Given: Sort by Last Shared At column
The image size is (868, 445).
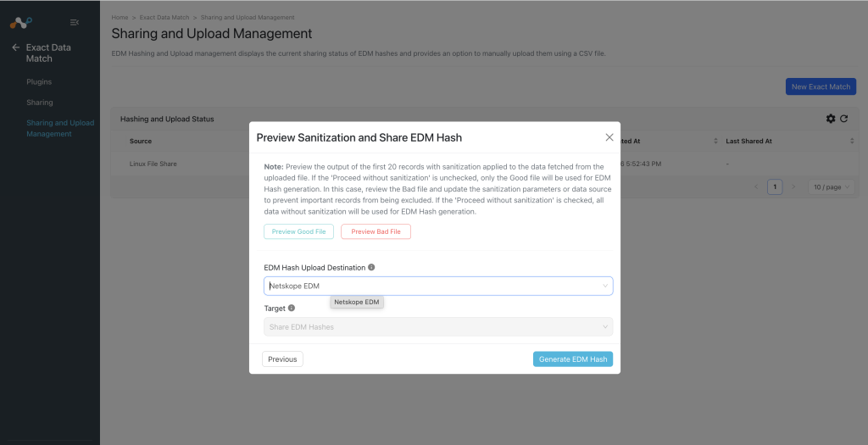Looking at the screenshot, I should tap(852, 142).
